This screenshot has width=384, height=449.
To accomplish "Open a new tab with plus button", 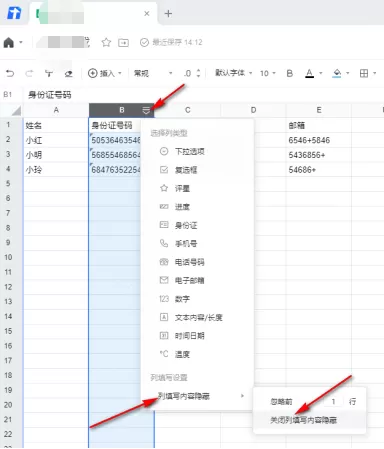I will (x=168, y=14).
